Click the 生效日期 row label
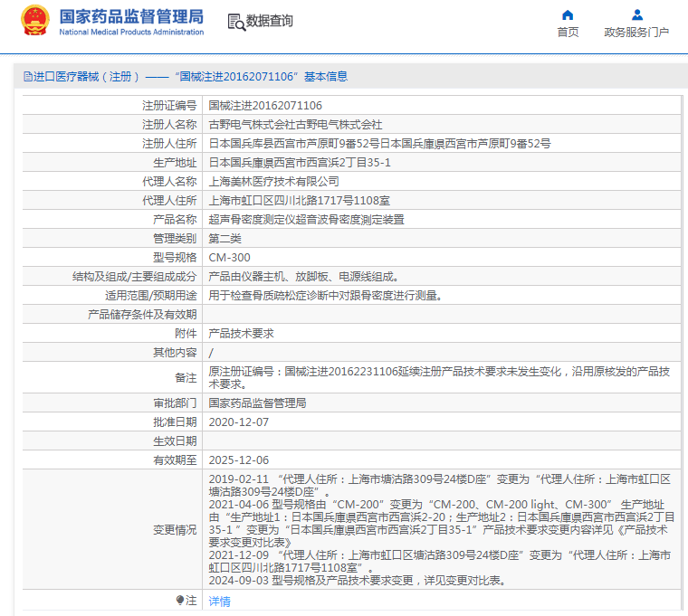 tap(175, 441)
